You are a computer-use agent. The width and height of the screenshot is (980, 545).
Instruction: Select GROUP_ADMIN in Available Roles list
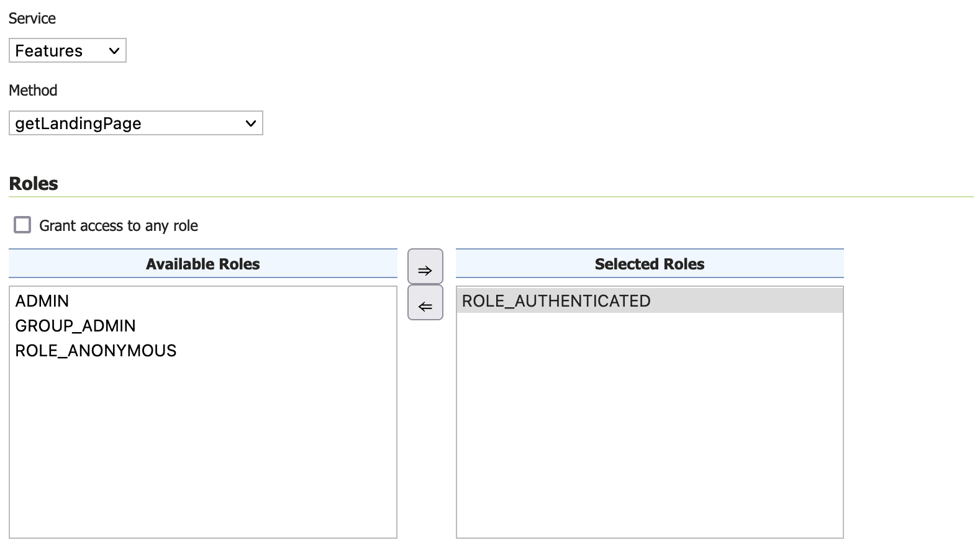click(x=75, y=326)
